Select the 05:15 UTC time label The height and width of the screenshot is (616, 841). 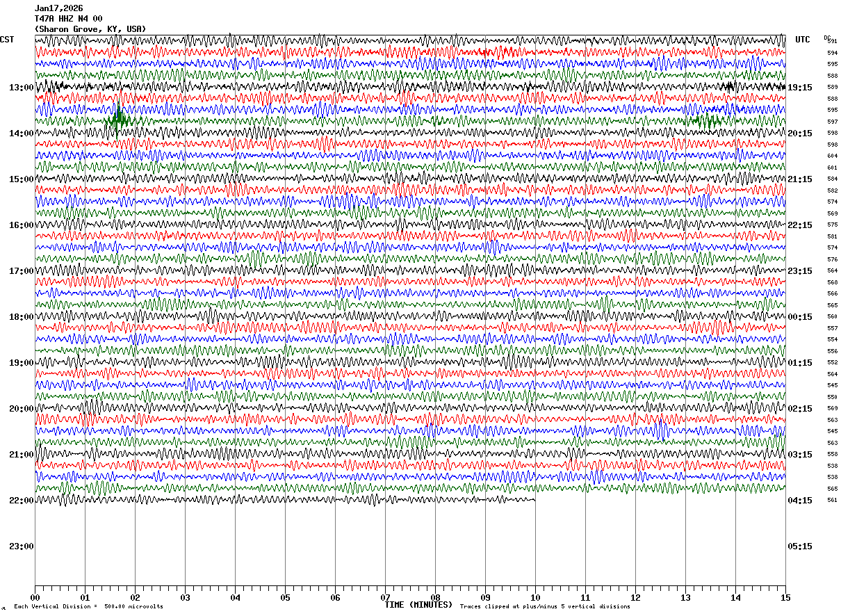800,546
